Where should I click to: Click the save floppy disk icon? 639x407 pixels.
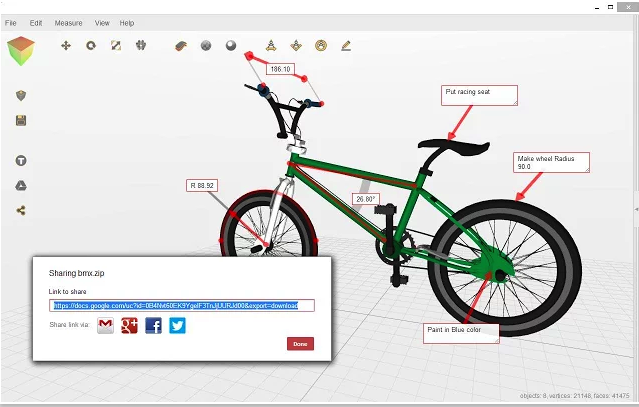pyautogui.click(x=21, y=120)
